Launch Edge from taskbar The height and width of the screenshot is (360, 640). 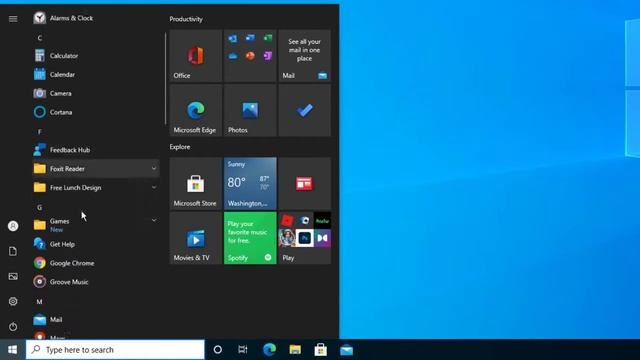[x=269, y=350]
